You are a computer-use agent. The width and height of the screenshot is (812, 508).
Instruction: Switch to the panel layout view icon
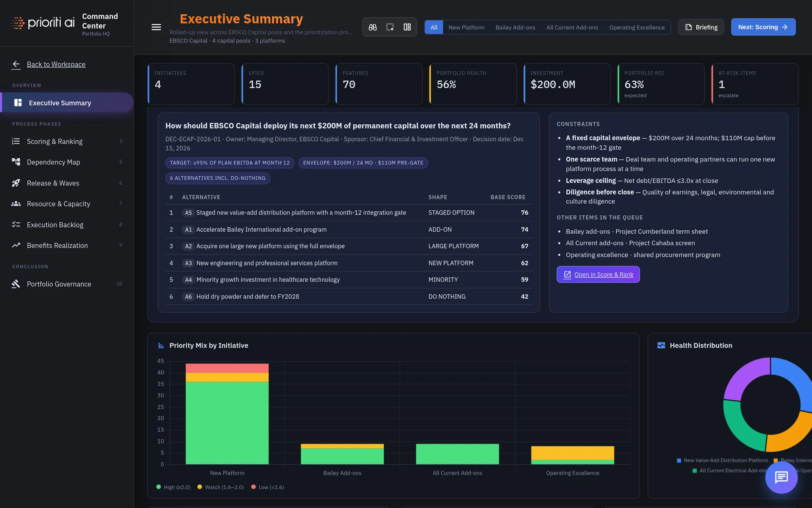coord(407,27)
